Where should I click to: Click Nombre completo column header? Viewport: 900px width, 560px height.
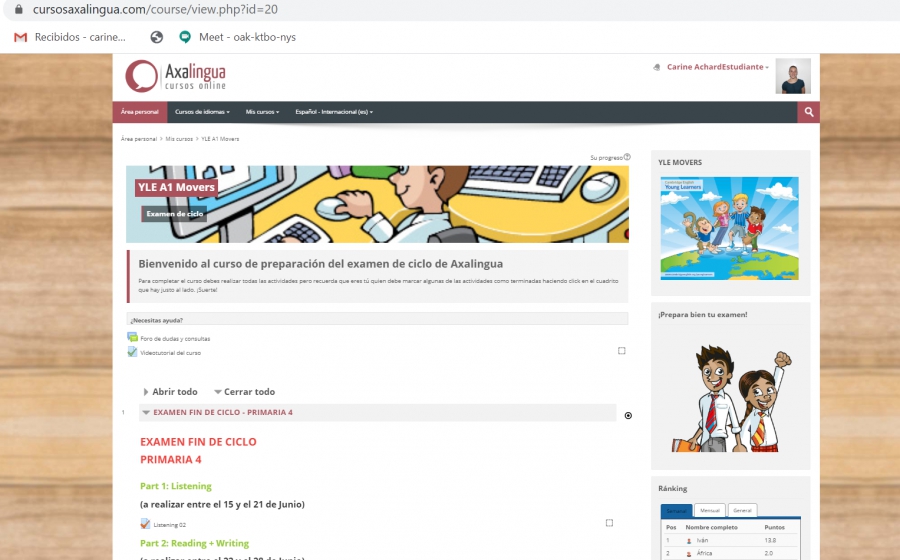point(711,527)
